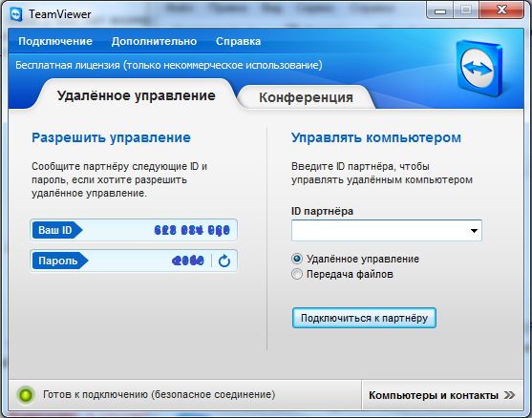Click the large TeamViewer logo
The height and width of the screenshot is (418, 532).
[479, 68]
